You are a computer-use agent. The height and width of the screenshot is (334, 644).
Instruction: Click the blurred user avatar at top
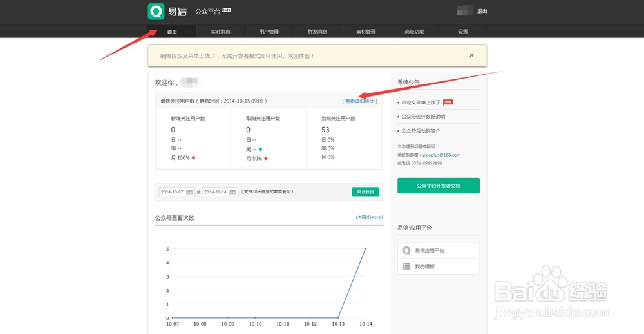click(464, 11)
